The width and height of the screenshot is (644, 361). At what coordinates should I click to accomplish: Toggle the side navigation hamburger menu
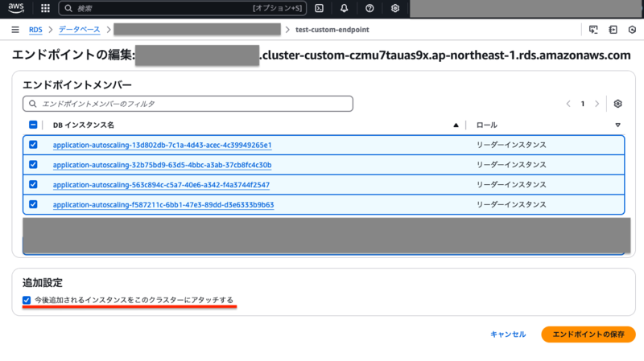click(x=15, y=30)
